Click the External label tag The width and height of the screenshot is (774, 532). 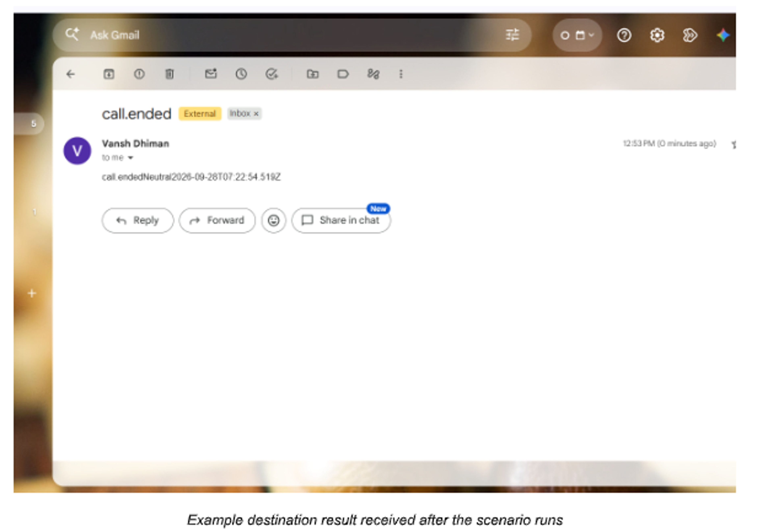pyautogui.click(x=200, y=114)
